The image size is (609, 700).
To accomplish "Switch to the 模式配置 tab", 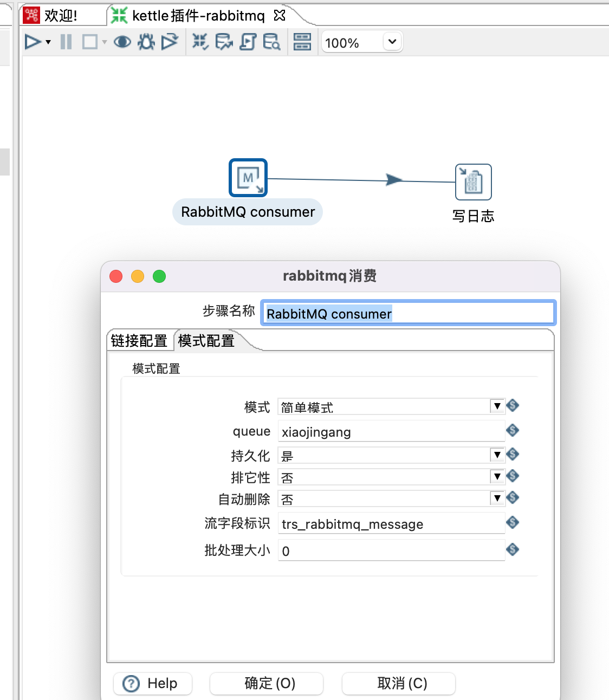I will pos(206,341).
